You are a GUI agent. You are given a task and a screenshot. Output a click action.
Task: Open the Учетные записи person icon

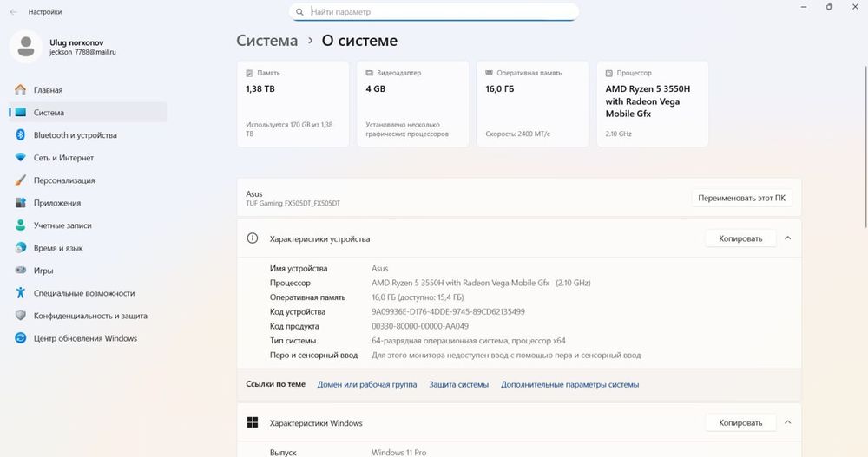tap(21, 225)
